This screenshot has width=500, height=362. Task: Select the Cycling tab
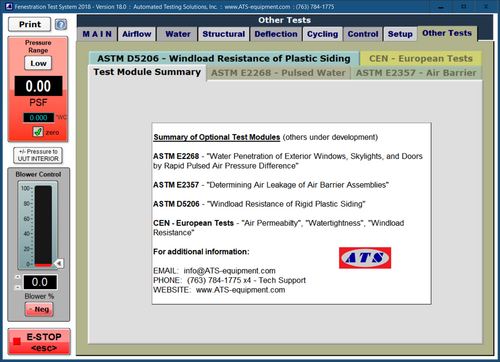(322, 34)
